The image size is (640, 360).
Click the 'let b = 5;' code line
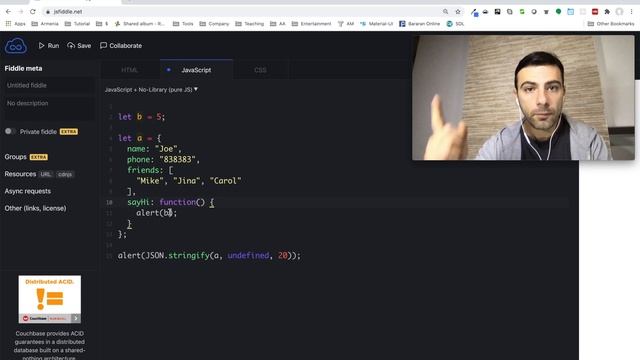(142, 117)
